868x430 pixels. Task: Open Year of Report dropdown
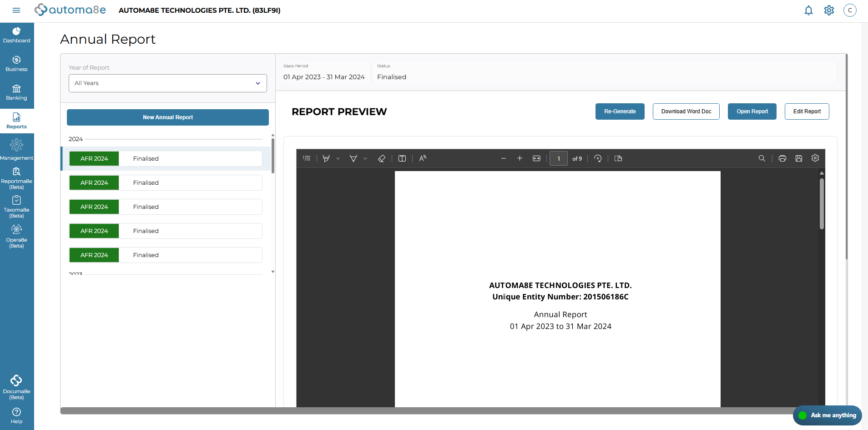pos(168,83)
